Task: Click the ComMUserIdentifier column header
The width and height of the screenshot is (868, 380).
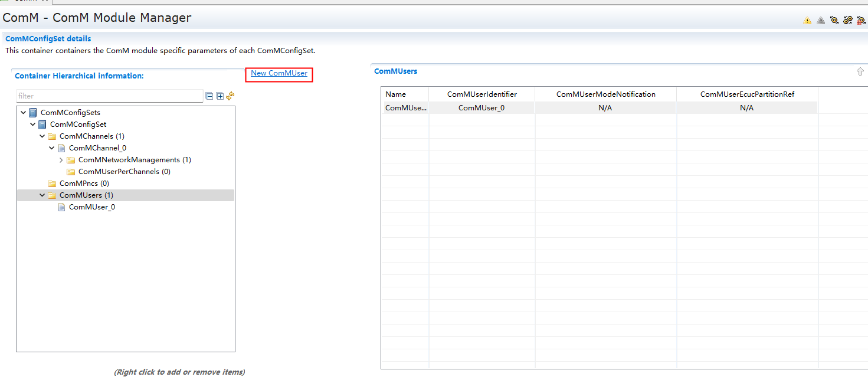Action: 482,94
